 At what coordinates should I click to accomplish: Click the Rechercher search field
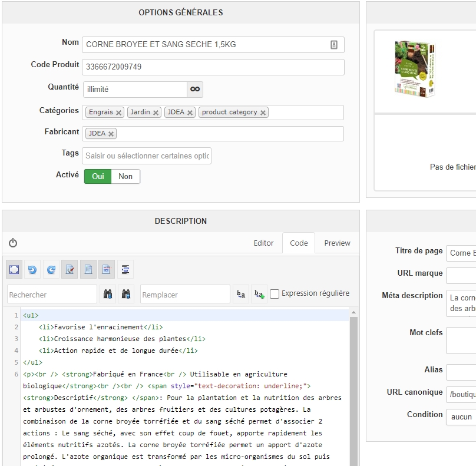point(52,294)
